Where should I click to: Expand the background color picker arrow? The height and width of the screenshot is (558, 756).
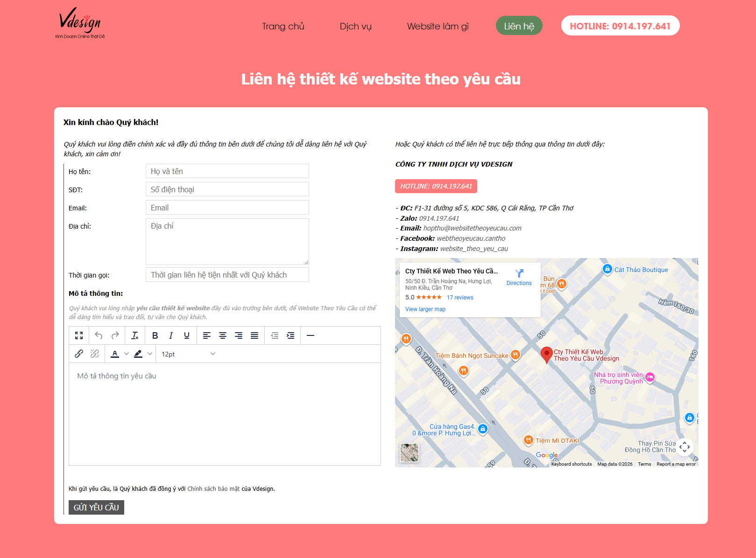pos(150,354)
